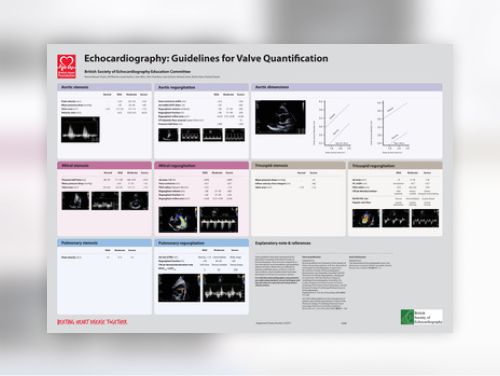
Task: Open the last Doppler thumbnail under Aortic regurgitation
Action: coord(235,135)
